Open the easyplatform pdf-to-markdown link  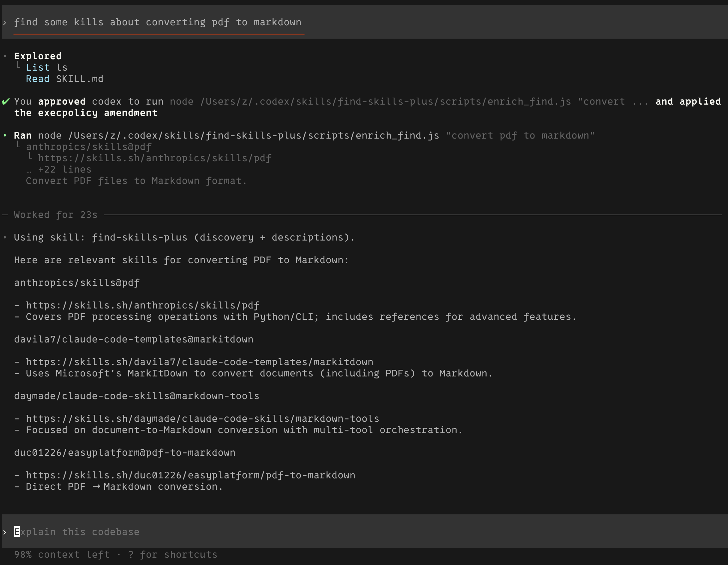click(190, 475)
